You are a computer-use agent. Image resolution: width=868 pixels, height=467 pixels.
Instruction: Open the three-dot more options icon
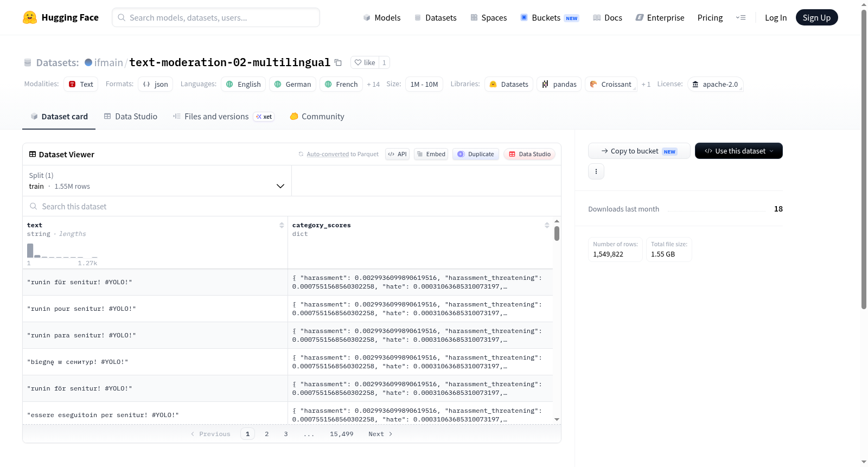tap(596, 171)
